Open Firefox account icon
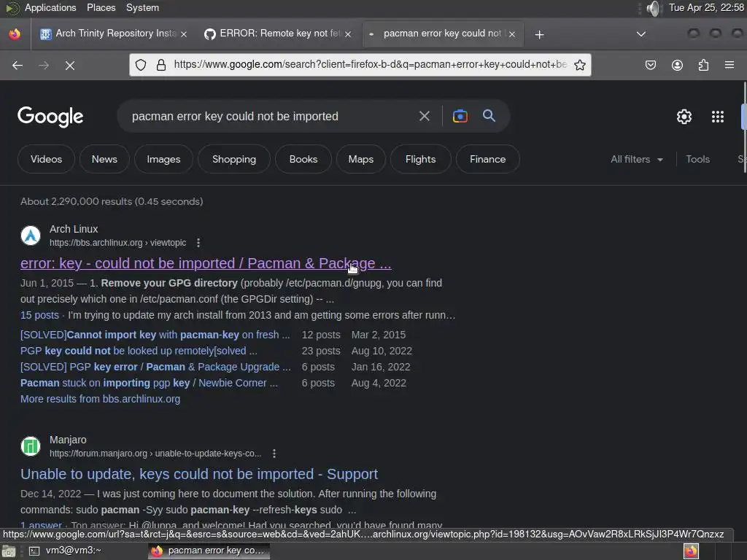Viewport: 747px width, 560px height. (x=677, y=65)
